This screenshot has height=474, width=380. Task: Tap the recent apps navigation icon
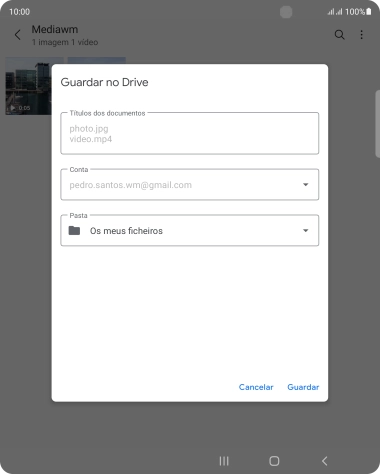(224, 461)
